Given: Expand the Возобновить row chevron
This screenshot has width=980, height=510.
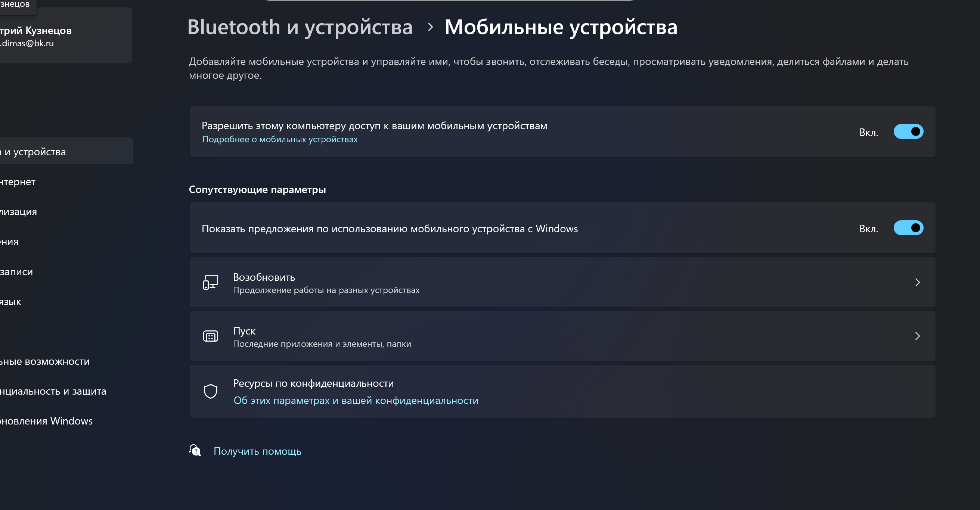Looking at the screenshot, I should tap(917, 282).
